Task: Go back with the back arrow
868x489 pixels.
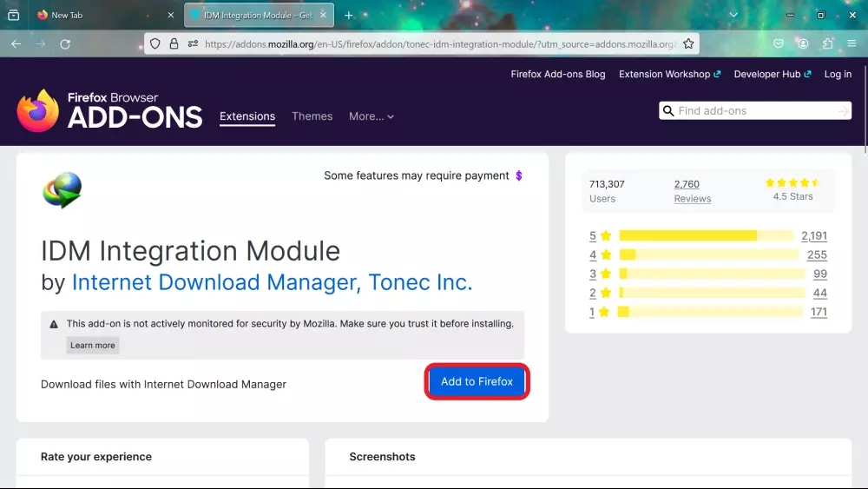Action: (x=16, y=43)
